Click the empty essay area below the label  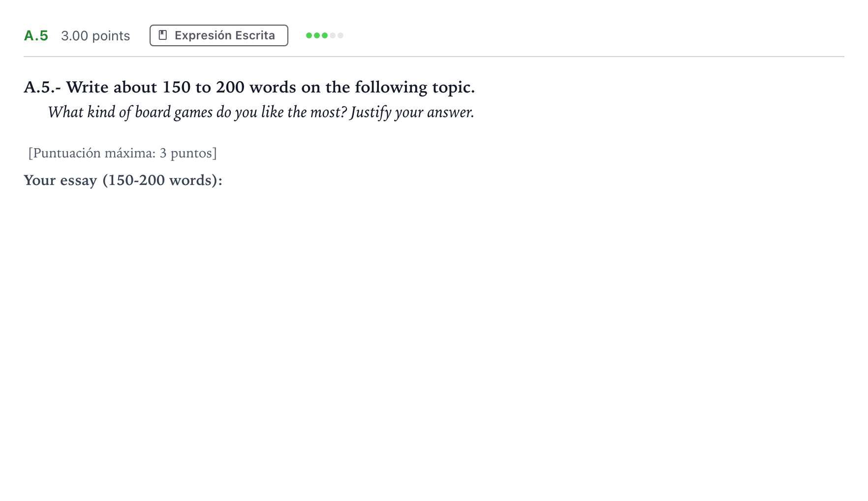pos(434,320)
